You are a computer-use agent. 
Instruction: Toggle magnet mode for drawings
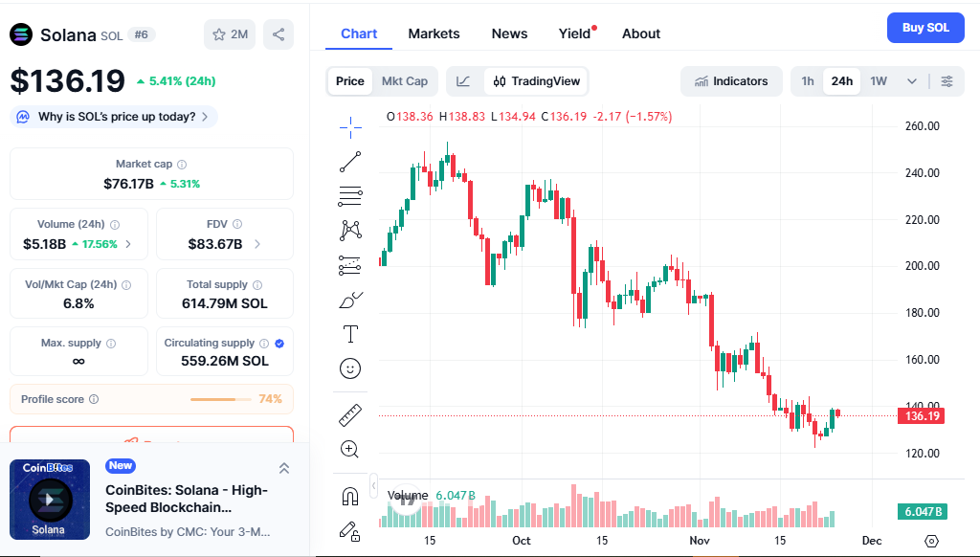[350, 496]
